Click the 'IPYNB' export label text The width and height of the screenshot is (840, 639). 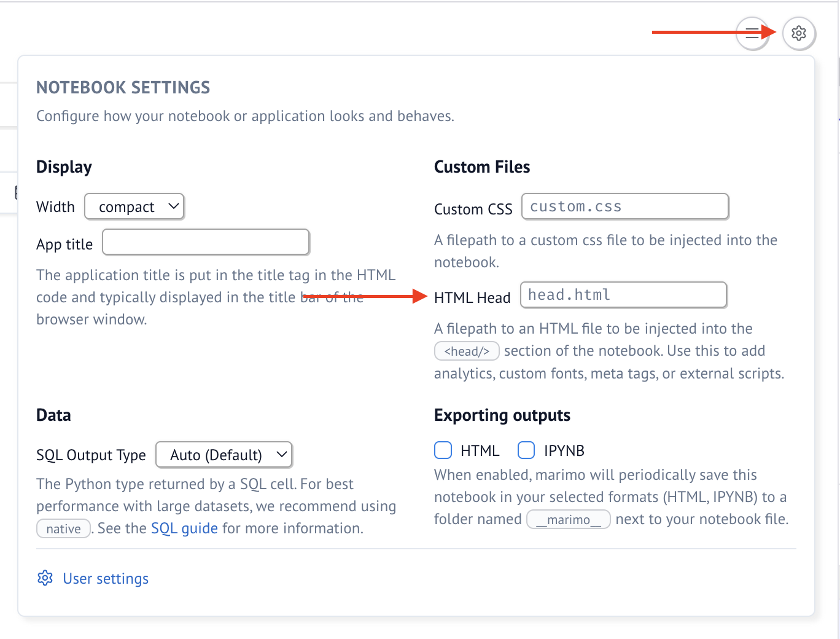(564, 451)
